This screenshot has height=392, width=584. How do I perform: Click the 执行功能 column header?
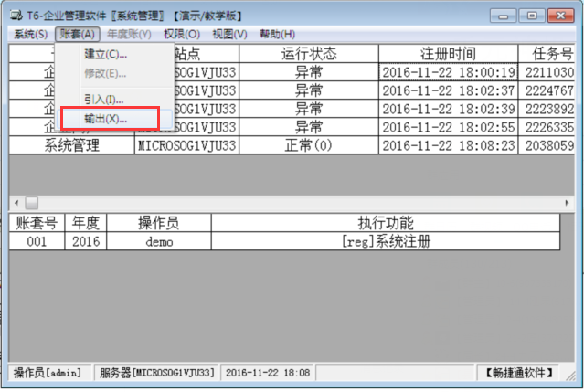click(385, 222)
